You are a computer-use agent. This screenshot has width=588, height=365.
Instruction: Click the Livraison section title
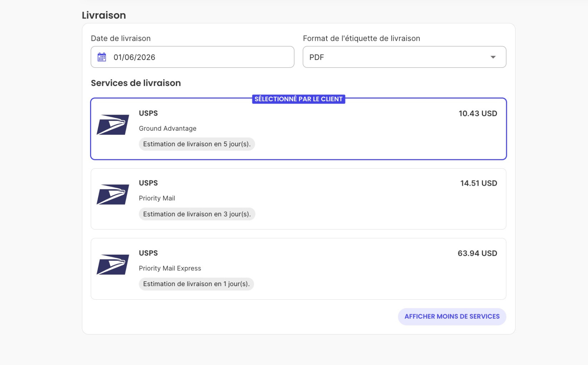pyautogui.click(x=104, y=15)
